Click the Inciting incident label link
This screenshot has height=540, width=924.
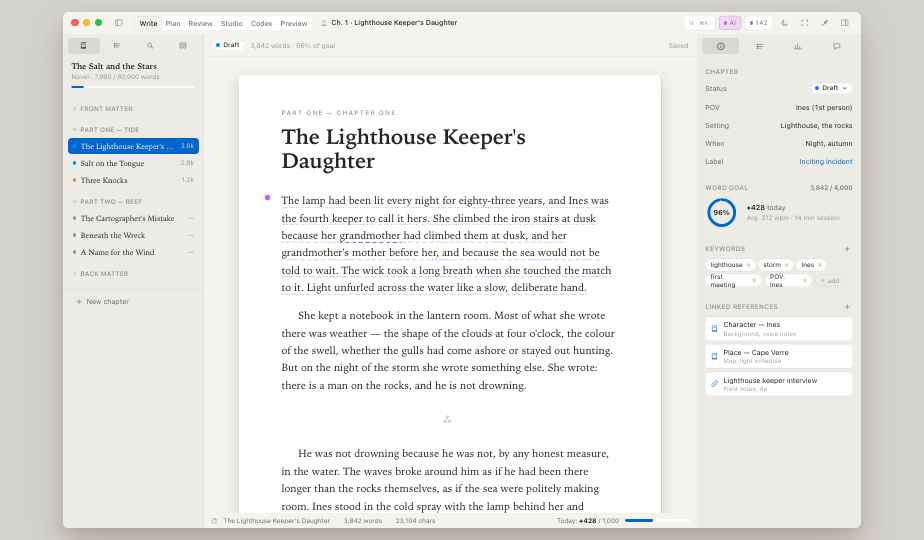click(x=826, y=162)
